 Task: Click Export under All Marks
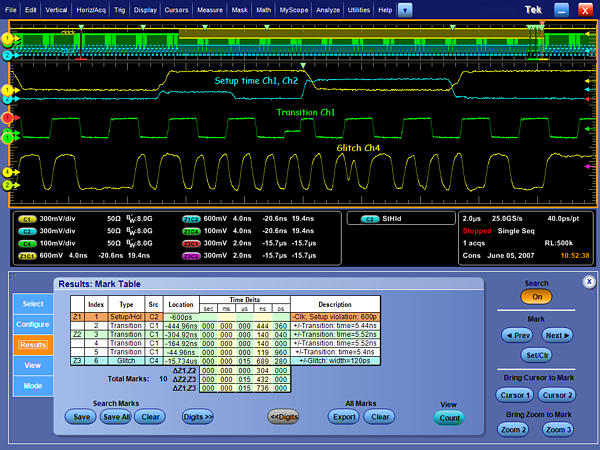pos(343,418)
